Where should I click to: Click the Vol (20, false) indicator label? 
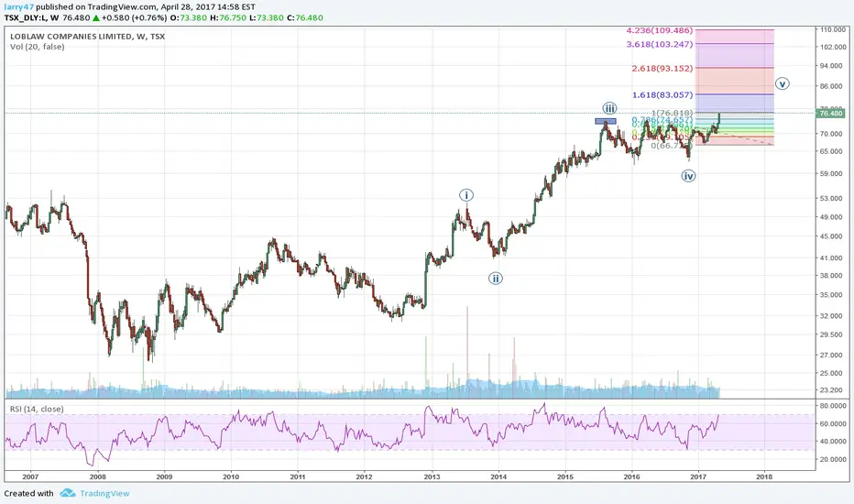[x=37, y=47]
